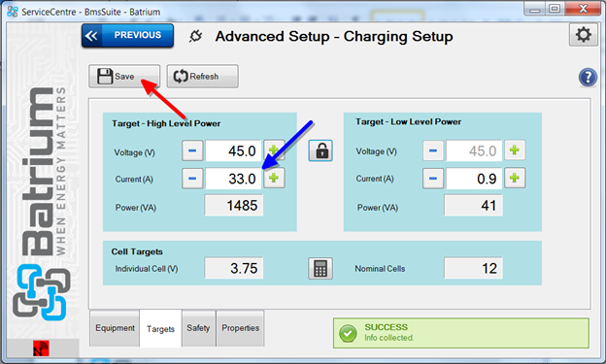This screenshot has height=364, width=606.
Task: Click the charger plug icon beside title
Action: point(195,36)
